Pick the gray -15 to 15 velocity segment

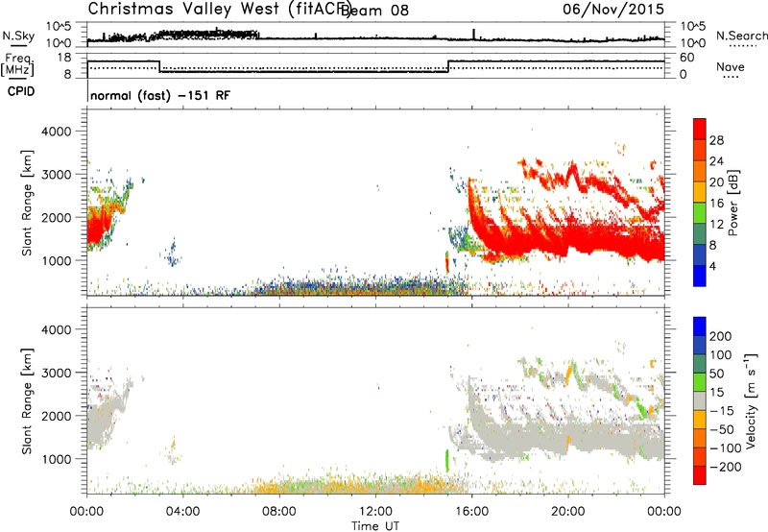pos(700,400)
